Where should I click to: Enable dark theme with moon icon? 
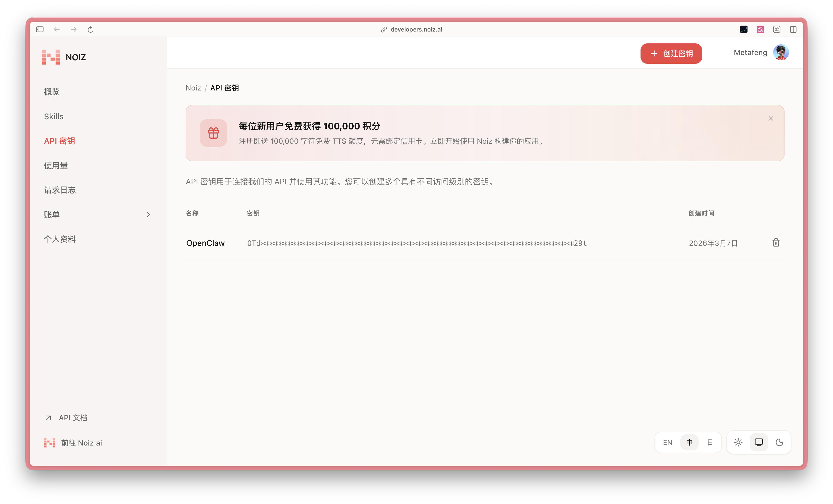[x=780, y=443]
